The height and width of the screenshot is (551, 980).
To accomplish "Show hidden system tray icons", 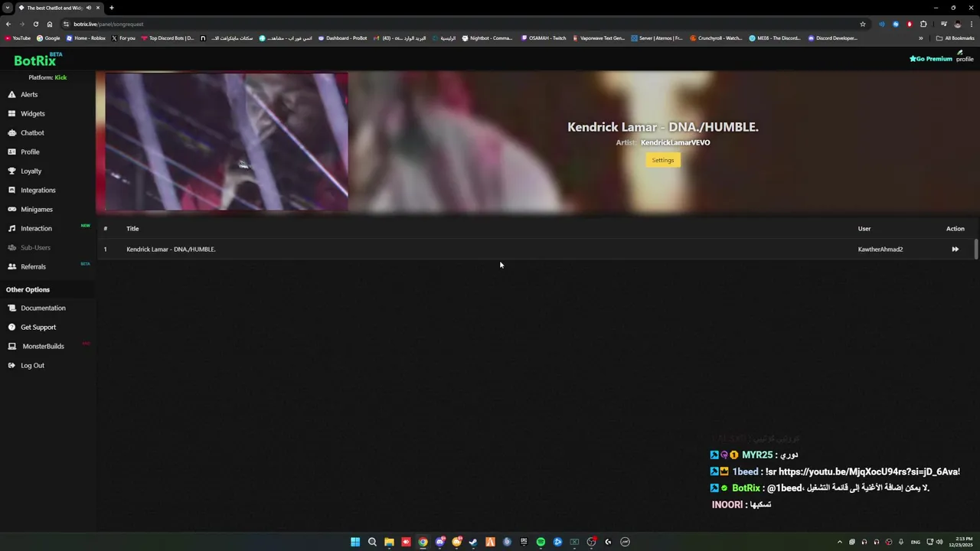I will [840, 542].
